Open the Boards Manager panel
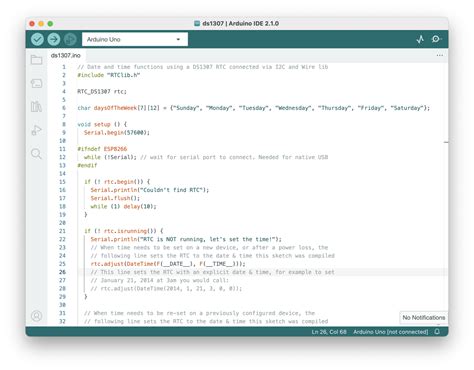The image size is (474, 370). [x=36, y=83]
